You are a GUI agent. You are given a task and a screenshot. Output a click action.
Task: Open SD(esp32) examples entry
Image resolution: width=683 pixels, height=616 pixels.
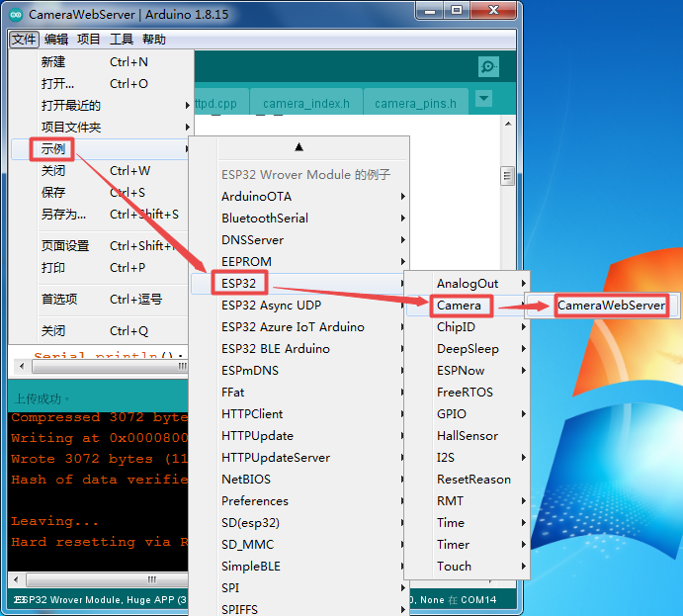pos(299,523)
